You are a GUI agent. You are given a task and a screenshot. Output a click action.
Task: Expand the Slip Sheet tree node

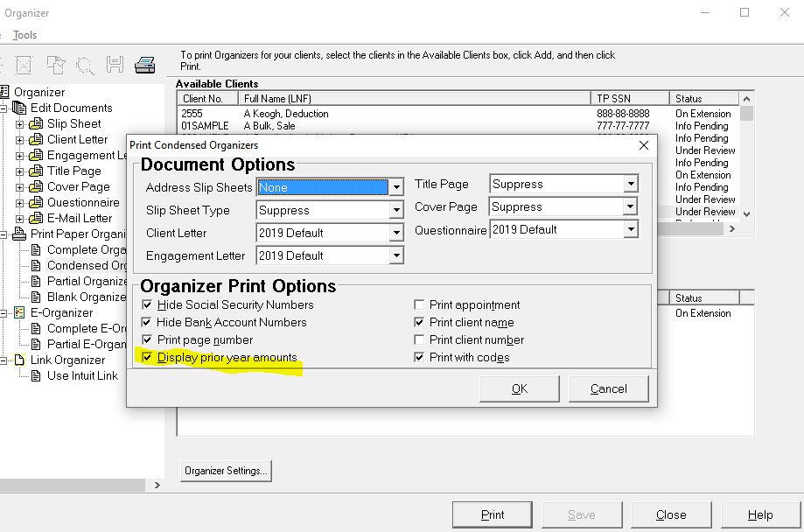click(x=17, y=123)
